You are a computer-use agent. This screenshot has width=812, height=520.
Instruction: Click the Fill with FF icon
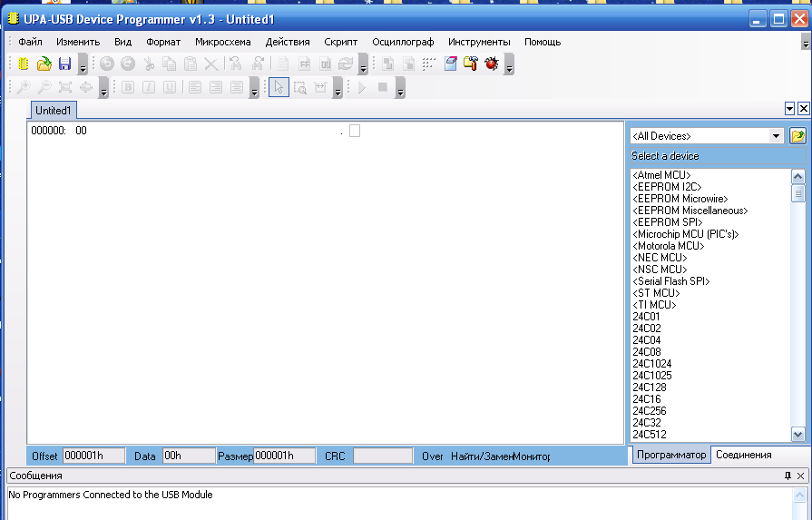click(x=305, y=64)
